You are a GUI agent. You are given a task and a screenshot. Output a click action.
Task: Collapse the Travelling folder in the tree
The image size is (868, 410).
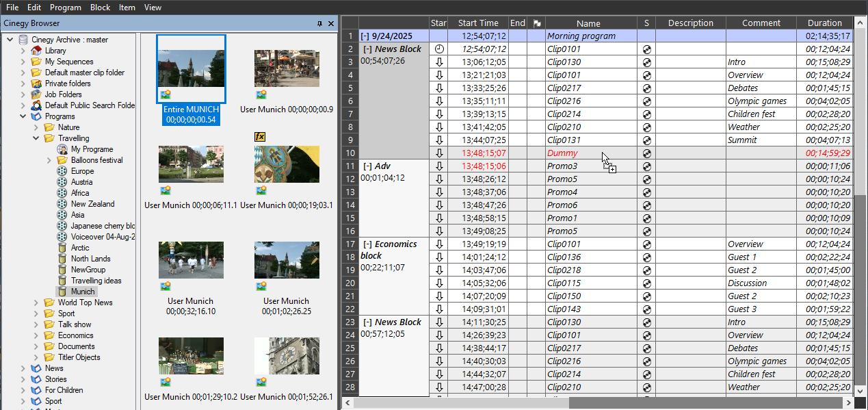pyautogui.click(x=36, y=138)
